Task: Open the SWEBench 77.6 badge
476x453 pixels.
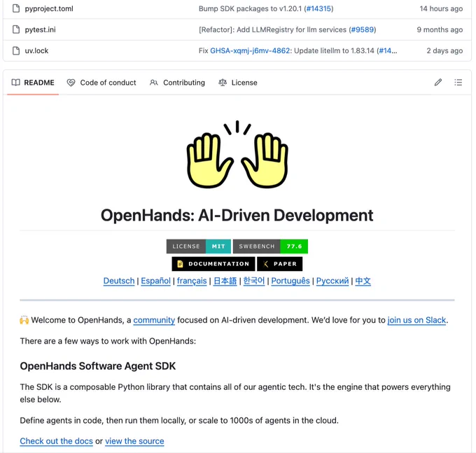Action: 270,246
